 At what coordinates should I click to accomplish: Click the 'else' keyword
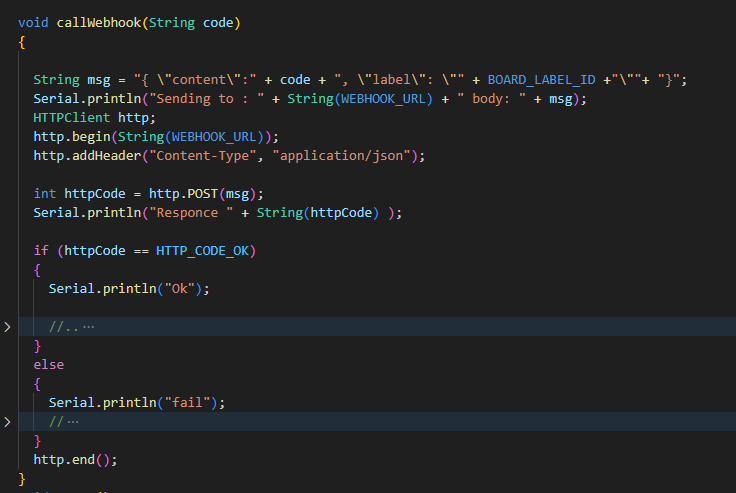pos(48,364)
